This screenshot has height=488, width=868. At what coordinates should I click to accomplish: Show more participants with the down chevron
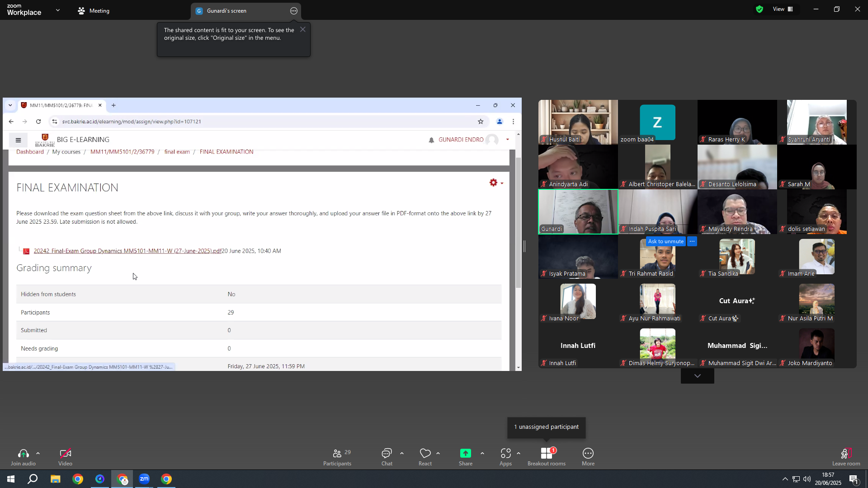click(x=698, y=376)
